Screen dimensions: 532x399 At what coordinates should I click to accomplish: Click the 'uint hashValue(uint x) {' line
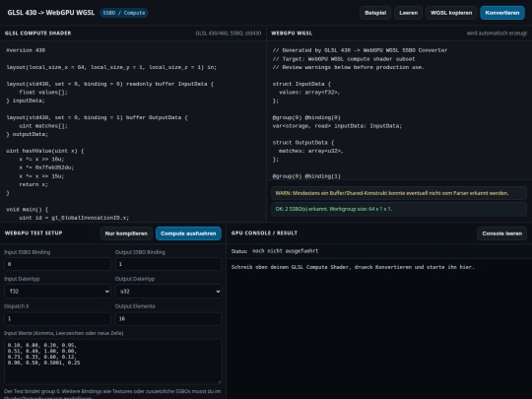pyautogui.click(x=44, y=151)
